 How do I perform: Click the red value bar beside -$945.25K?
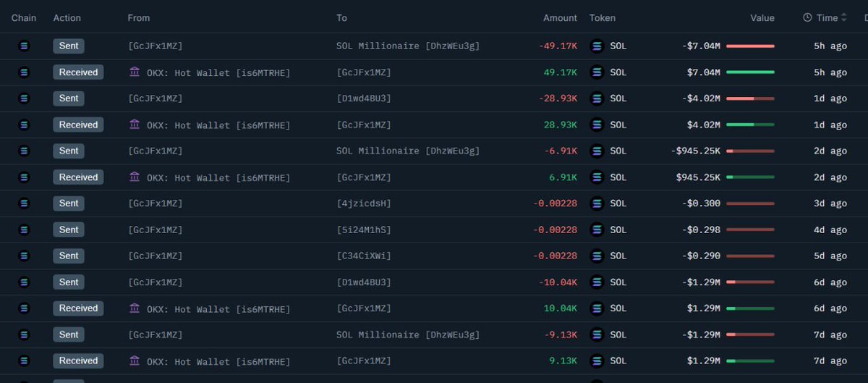click(x=750, y=151)
